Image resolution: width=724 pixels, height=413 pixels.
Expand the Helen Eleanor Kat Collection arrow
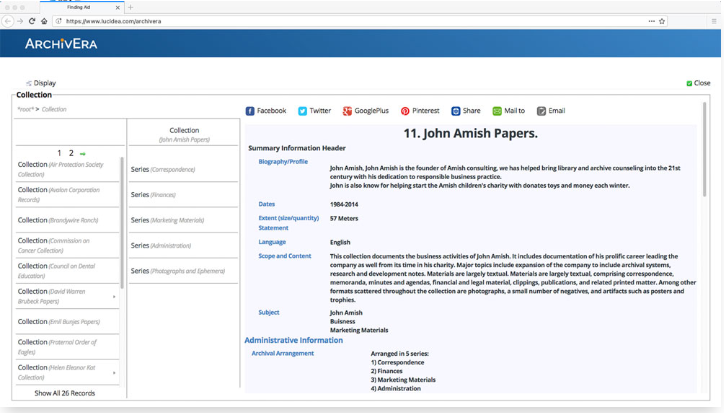tap(114, 373)
